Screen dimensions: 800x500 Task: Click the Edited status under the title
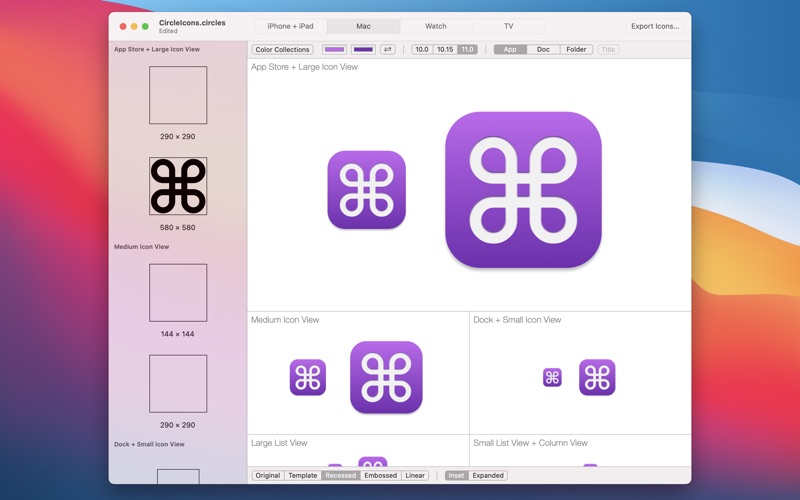[x=168, y=31]
